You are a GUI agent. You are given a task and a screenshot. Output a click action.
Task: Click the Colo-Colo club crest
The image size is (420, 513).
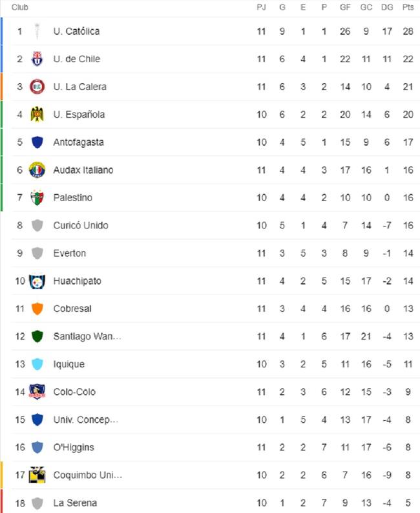click(x=37, y=392)
